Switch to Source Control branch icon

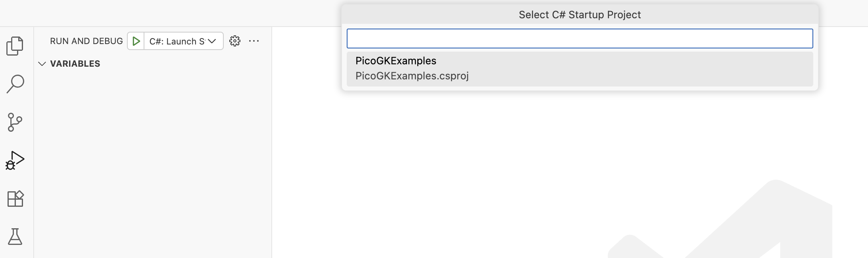(15, 122)
